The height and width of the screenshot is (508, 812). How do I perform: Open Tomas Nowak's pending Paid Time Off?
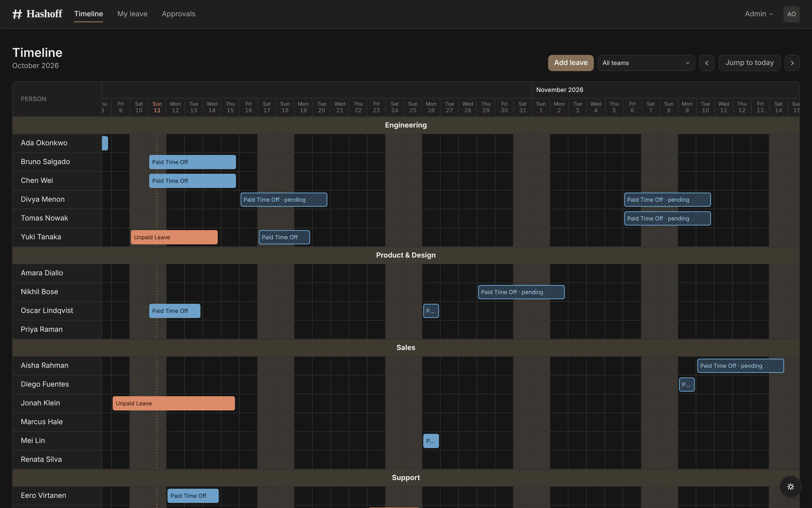[667, 218]
